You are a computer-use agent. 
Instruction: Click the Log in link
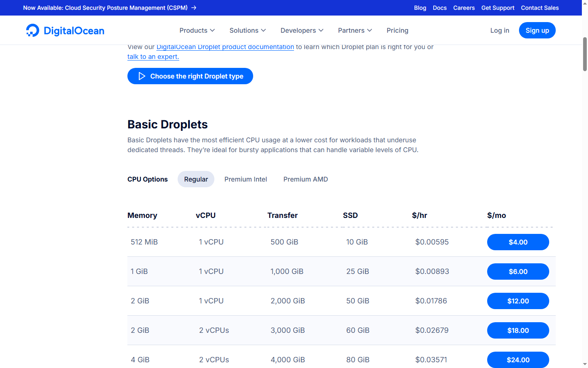(x=500, y=30)
